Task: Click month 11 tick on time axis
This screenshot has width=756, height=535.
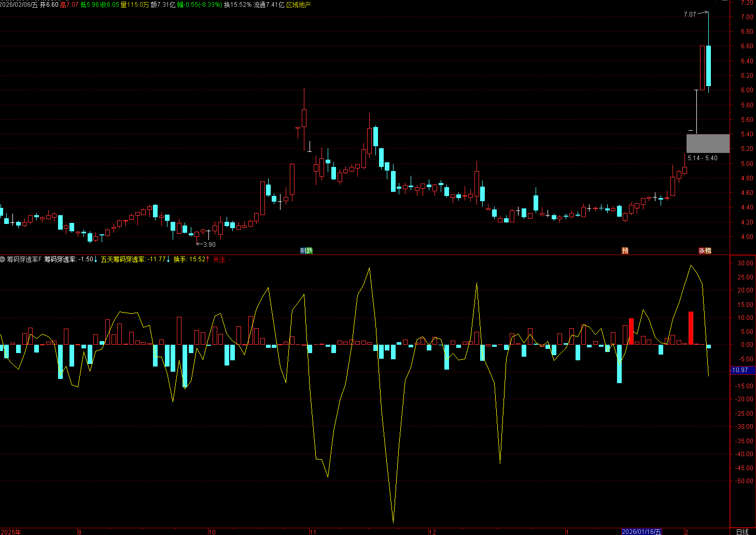Action: [x=313, y=532]
